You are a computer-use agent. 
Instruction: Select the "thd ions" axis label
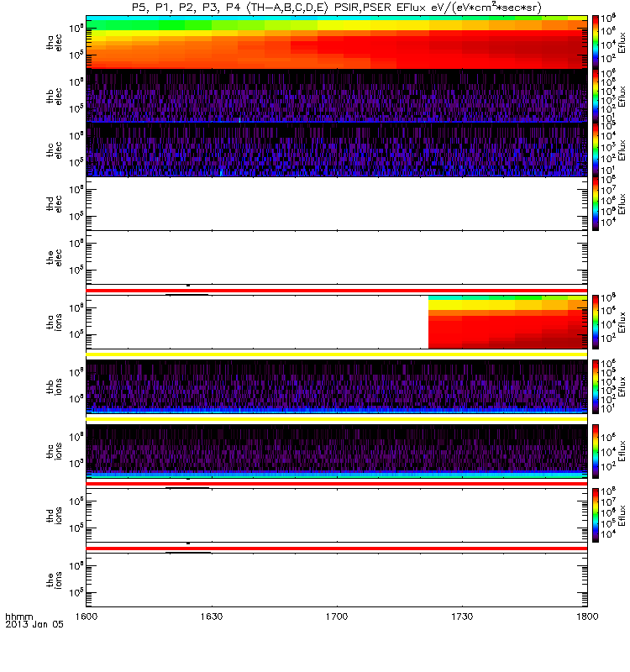[54, 516]
